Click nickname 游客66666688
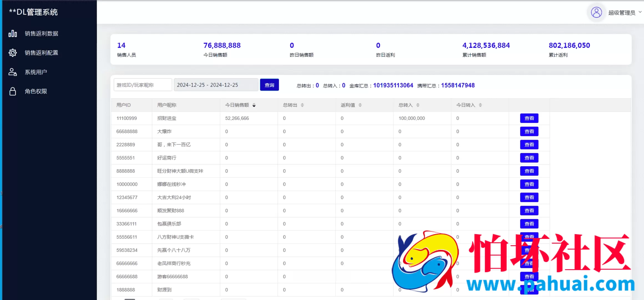This screenshot has height=300, width=644. pos(172,277)
